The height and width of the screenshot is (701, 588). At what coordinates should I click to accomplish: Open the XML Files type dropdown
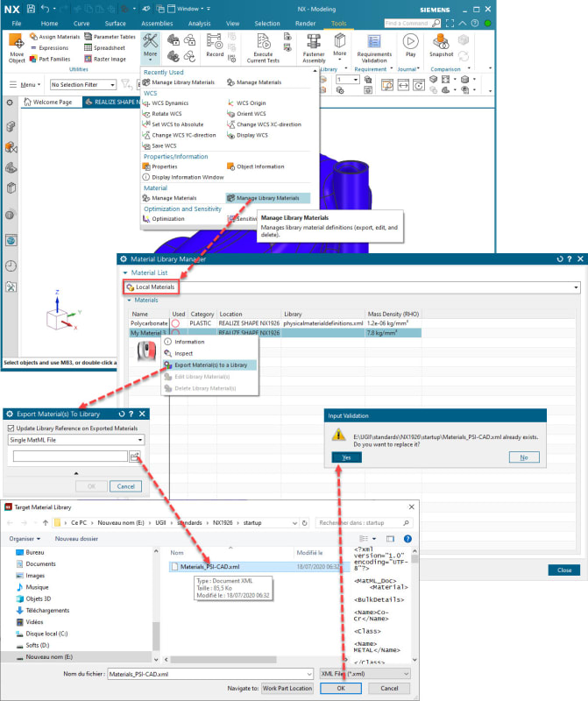click(365, 674)
